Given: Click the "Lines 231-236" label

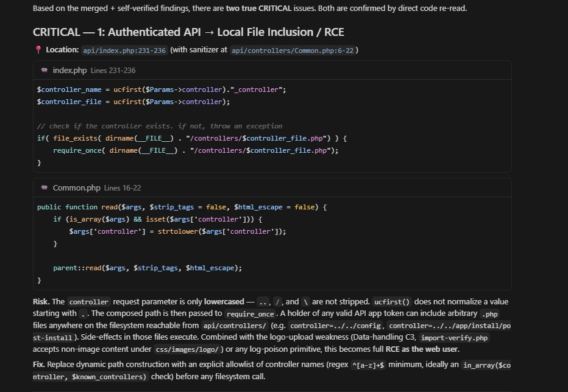Looking at the screenshot, I should [113, 71].
